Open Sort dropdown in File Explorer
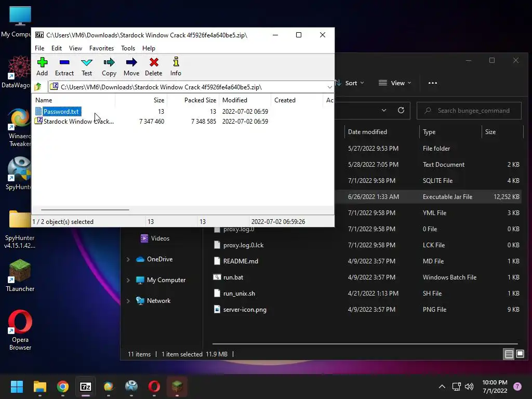This screenshot has width=532, height=399. [350, 83]
